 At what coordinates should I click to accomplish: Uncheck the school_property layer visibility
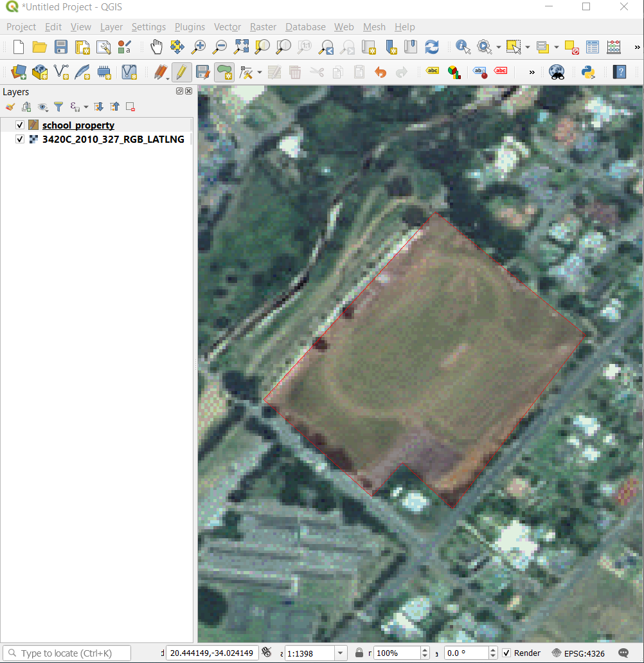click(19, 125)
